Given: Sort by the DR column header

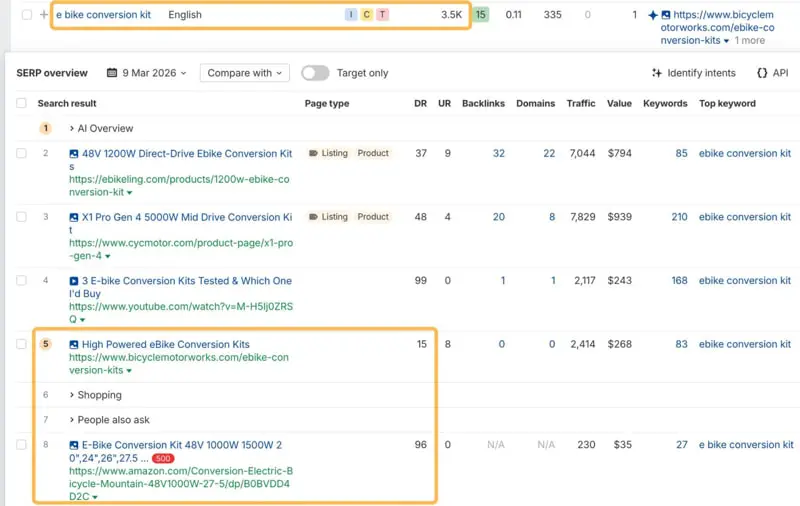Looking at the screenshot, I should pos(420,104).
